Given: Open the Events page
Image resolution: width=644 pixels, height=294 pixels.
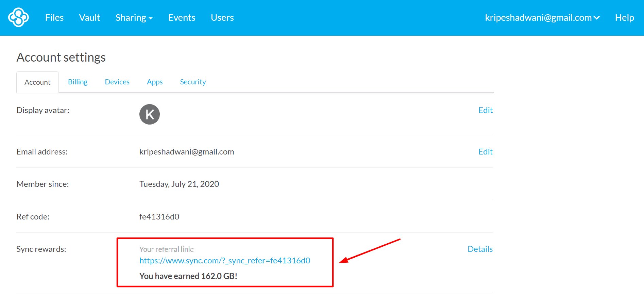Looking at the screenshot, I should pos(182,18).
